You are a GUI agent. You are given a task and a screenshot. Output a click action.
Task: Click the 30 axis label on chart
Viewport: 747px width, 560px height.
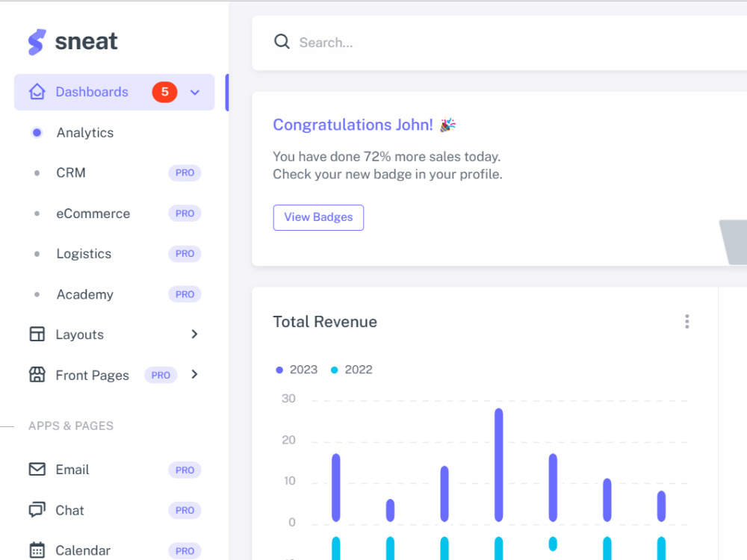pos(288,399)
